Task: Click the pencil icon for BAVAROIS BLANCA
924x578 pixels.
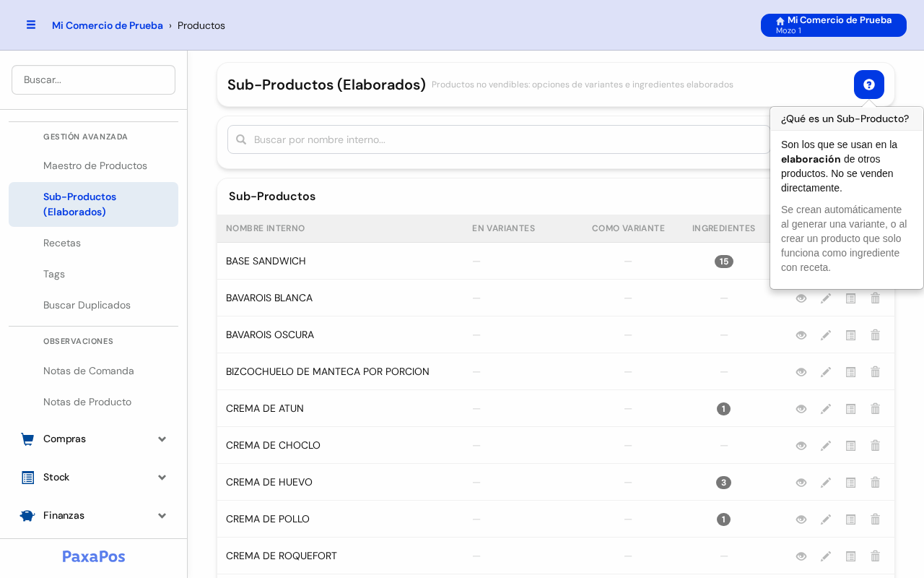Action: point(826,298)
